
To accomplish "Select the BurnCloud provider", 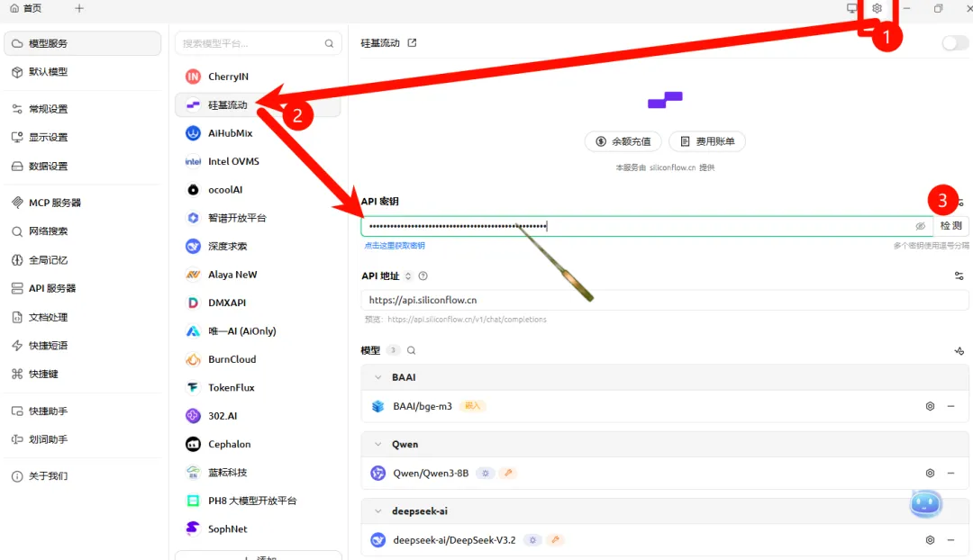I will [x=259, y=360].
